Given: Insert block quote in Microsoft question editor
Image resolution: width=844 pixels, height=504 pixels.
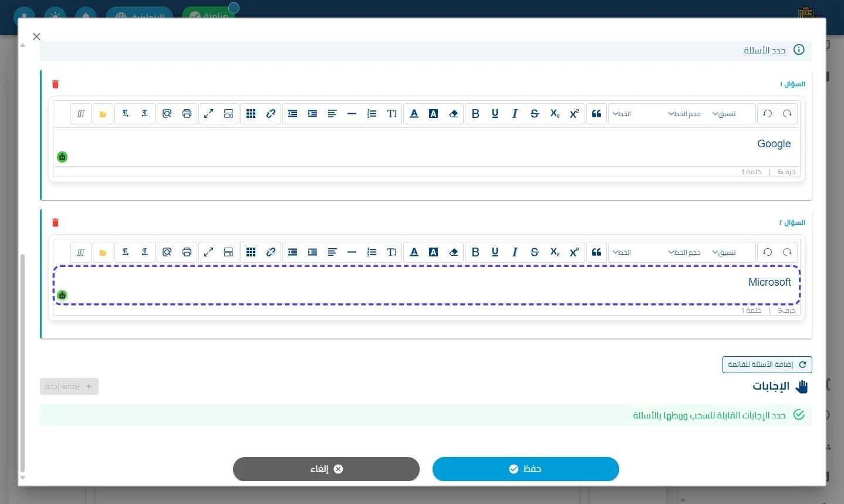Looking at the screenshot, I should click(597, 252).
